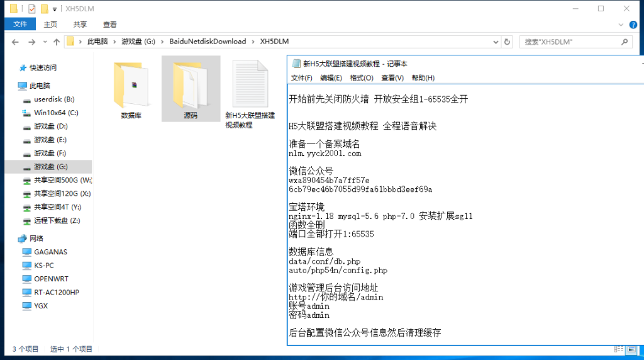Switch to the 主页 ribbon tab

pos(50,25)
